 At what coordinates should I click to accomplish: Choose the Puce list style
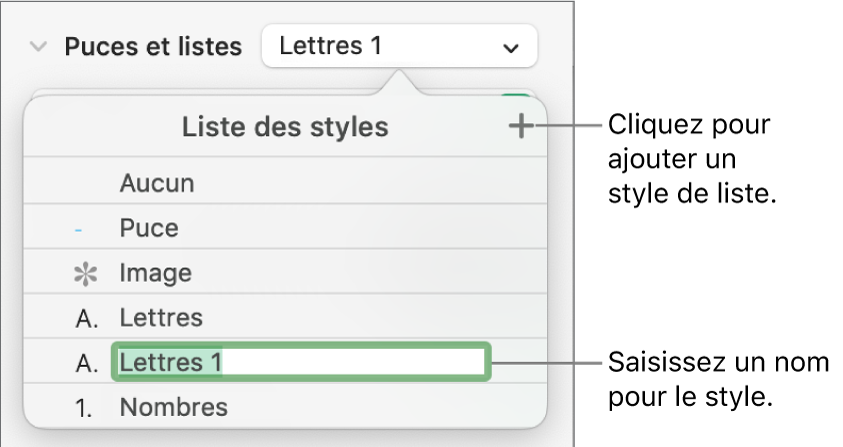(149, 229)
